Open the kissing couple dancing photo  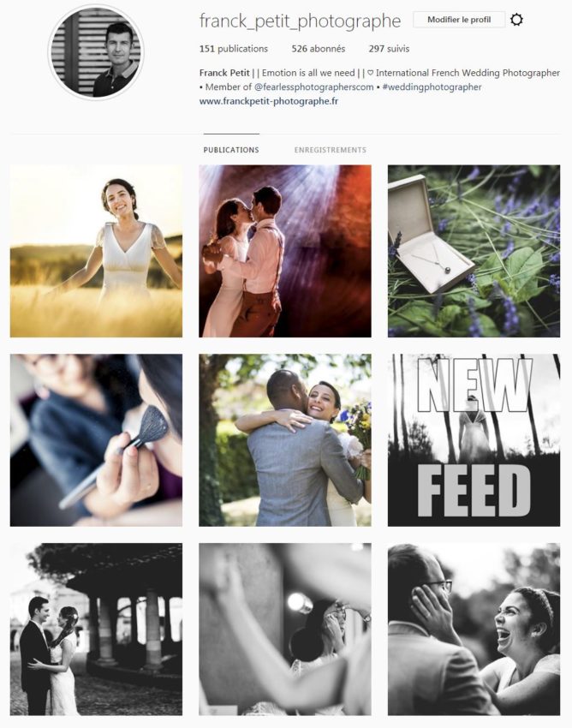point(285,251)
